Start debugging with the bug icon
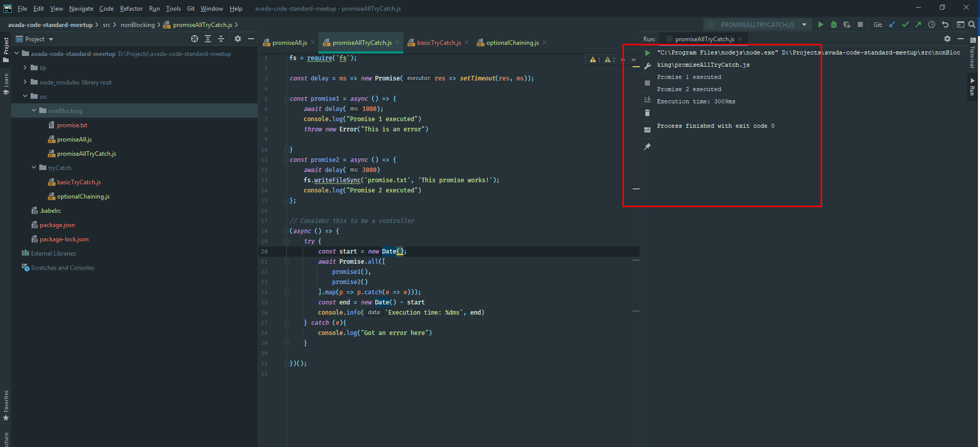980x447 pixels. click(x=834, y=24)
